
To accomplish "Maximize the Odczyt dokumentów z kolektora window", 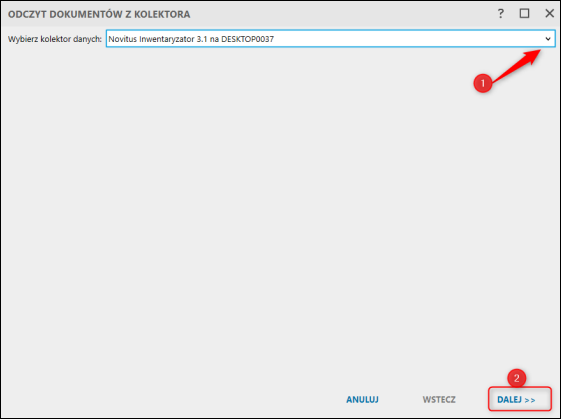I will coord(525,14).
